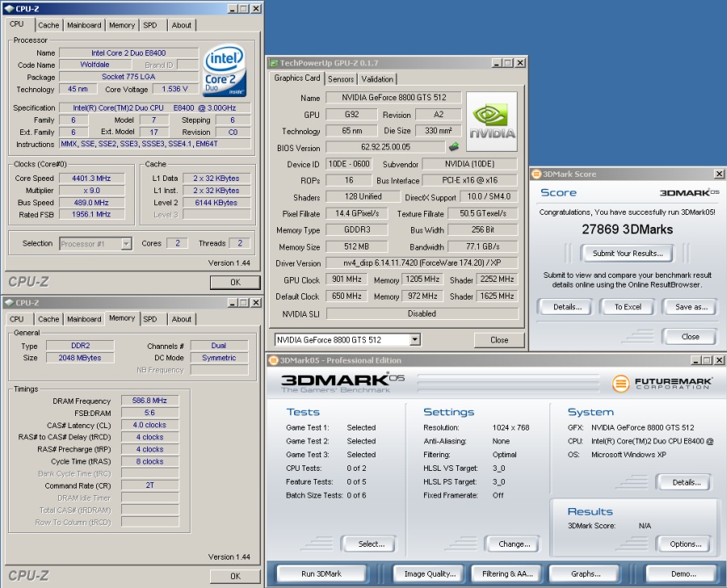Click the Core Voltage 1.536 V value
The image size is (727, 588).
pos(174,89)
